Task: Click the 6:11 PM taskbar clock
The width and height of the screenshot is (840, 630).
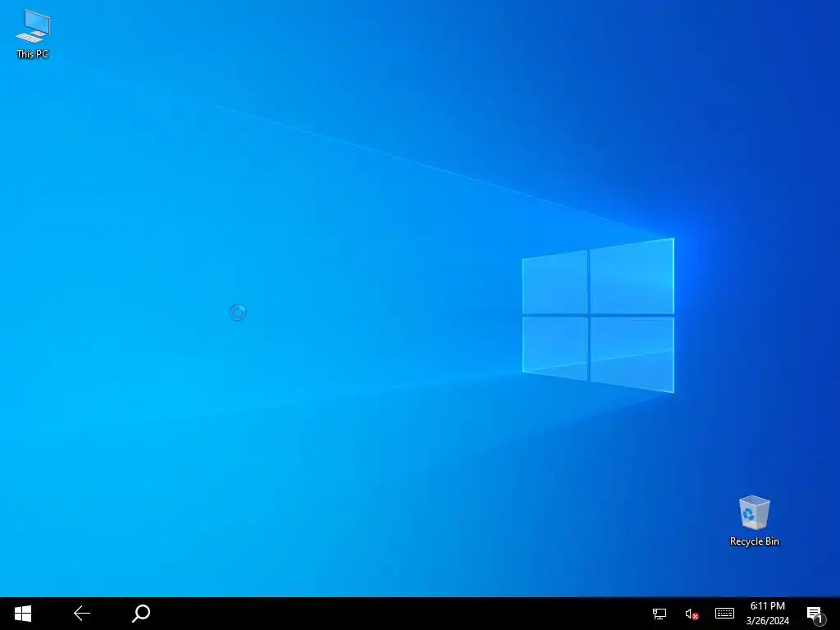Action: (x=767, y=606)
